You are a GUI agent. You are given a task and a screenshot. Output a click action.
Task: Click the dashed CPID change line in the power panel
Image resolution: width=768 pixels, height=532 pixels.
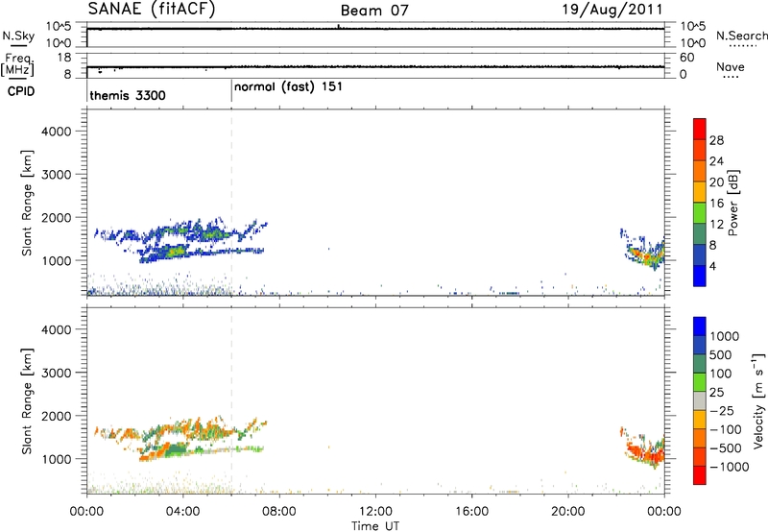231,202
